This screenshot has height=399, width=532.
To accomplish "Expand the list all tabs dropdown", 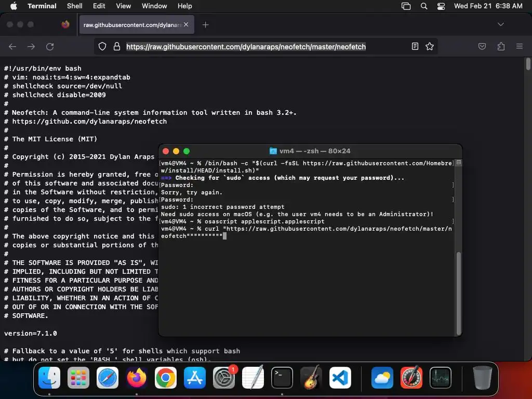I will pos(500,24).
